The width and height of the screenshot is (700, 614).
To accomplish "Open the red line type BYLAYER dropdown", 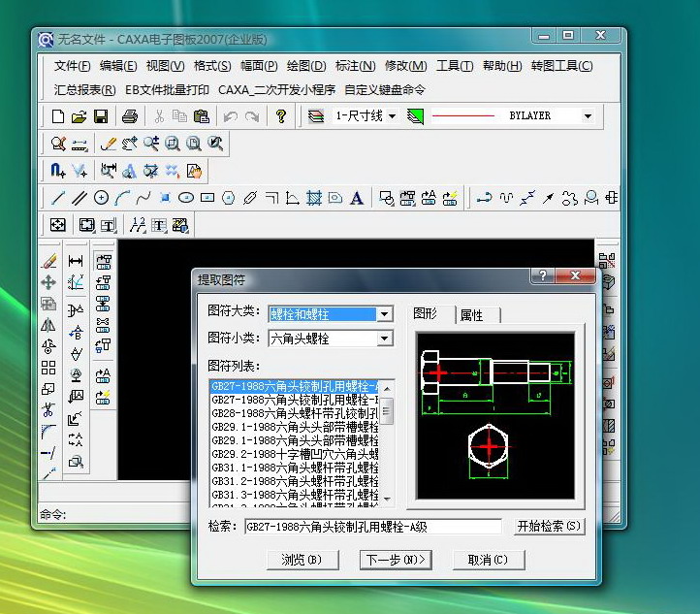I will tap(588, 116).
